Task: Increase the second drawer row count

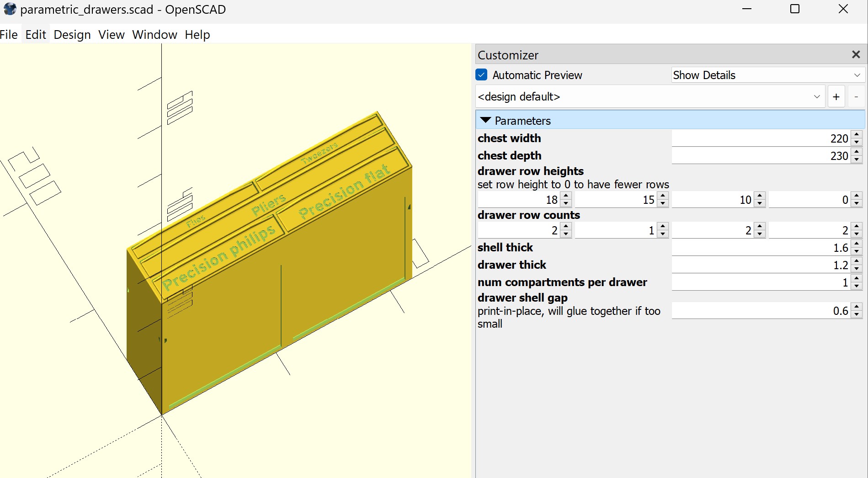Action: click(x=663, y=226)
